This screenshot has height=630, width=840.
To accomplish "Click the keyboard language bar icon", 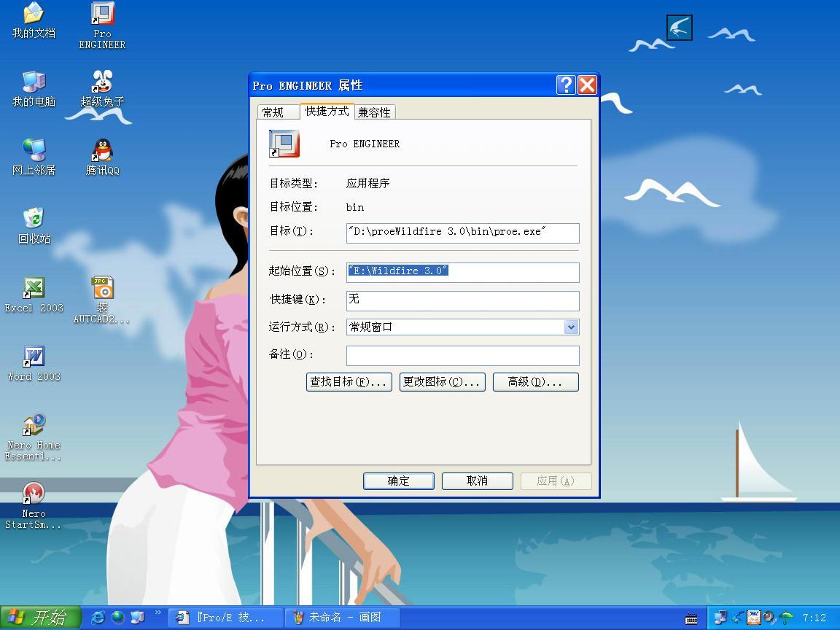I will 691,619.
